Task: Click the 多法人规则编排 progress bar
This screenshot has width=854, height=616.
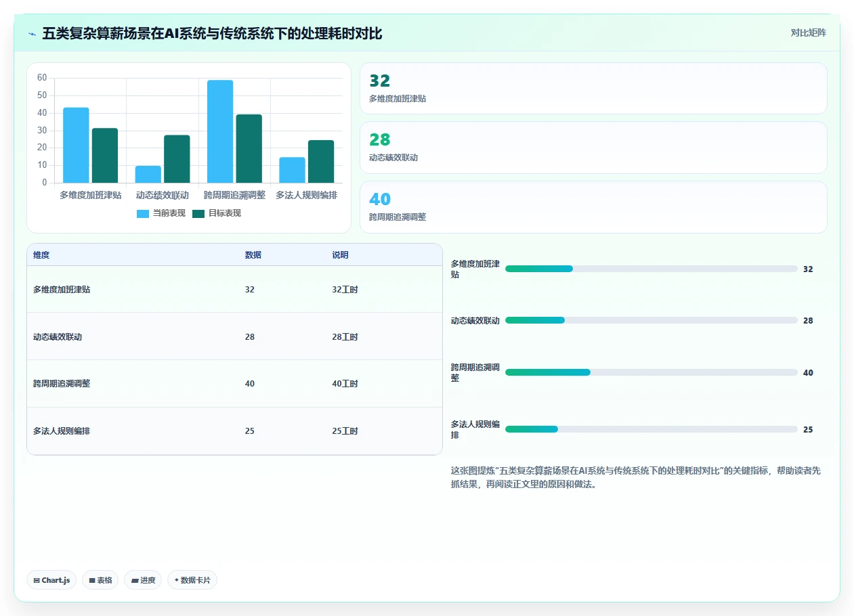Action: [652, 429]
